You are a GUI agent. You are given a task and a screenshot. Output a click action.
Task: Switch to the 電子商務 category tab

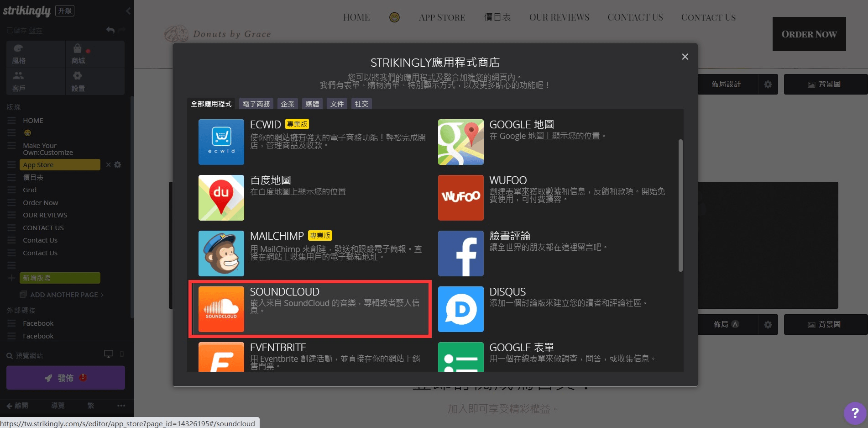256,104
